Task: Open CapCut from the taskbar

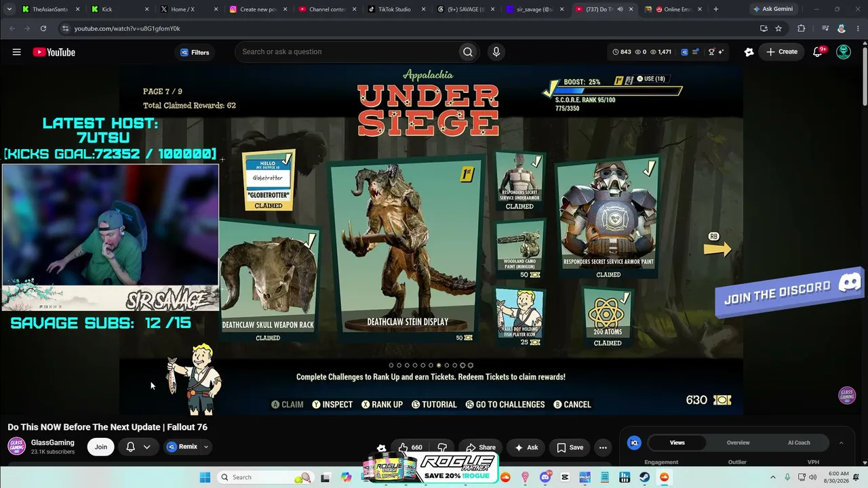Action: (565, 477)
